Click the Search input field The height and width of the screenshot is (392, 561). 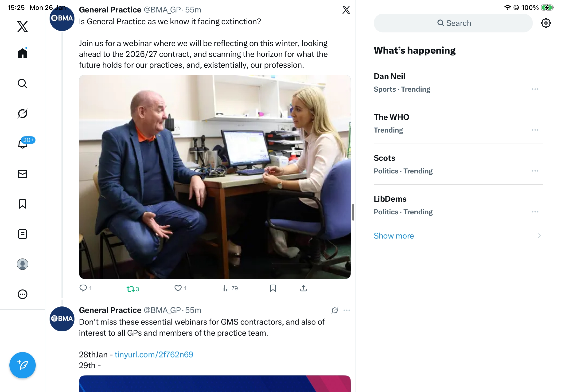tap(453, 23)
